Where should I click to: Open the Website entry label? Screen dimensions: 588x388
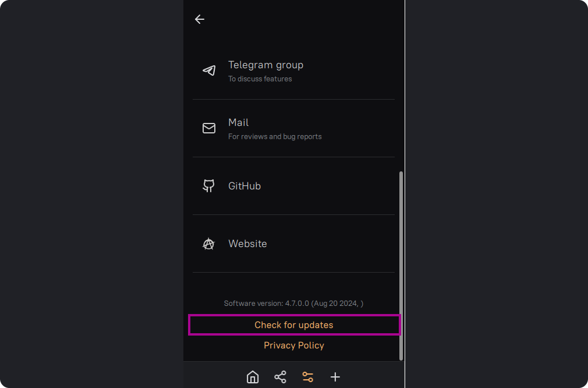coord(247,244)
